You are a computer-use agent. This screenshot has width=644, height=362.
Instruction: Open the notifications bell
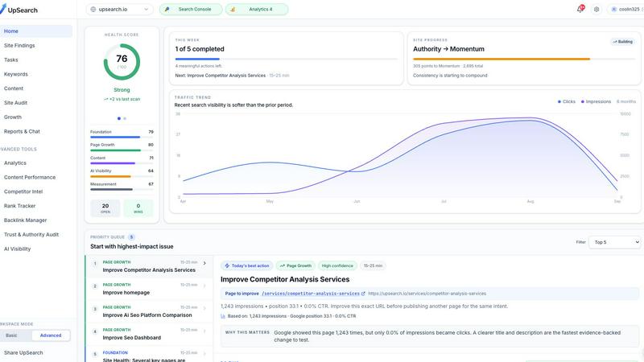pyautogui.click(x=580, y=9)
